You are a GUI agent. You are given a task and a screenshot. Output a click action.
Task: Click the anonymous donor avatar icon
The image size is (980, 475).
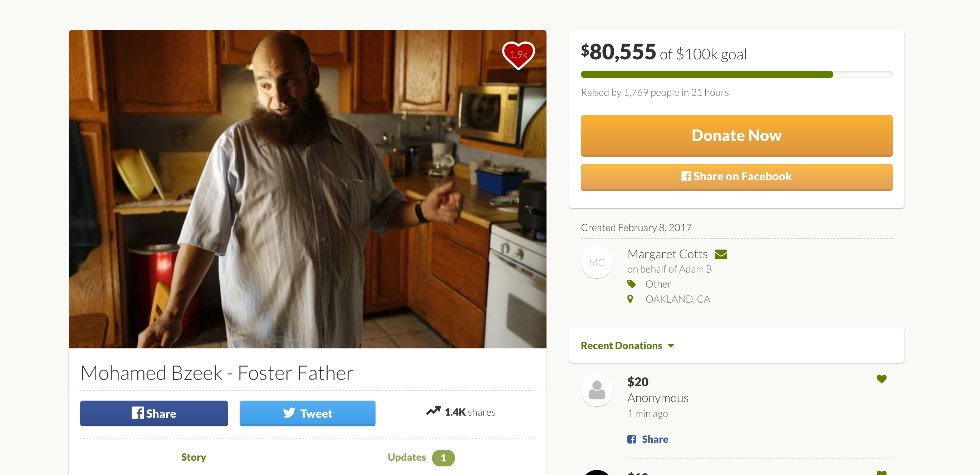[x=597, y=390]
